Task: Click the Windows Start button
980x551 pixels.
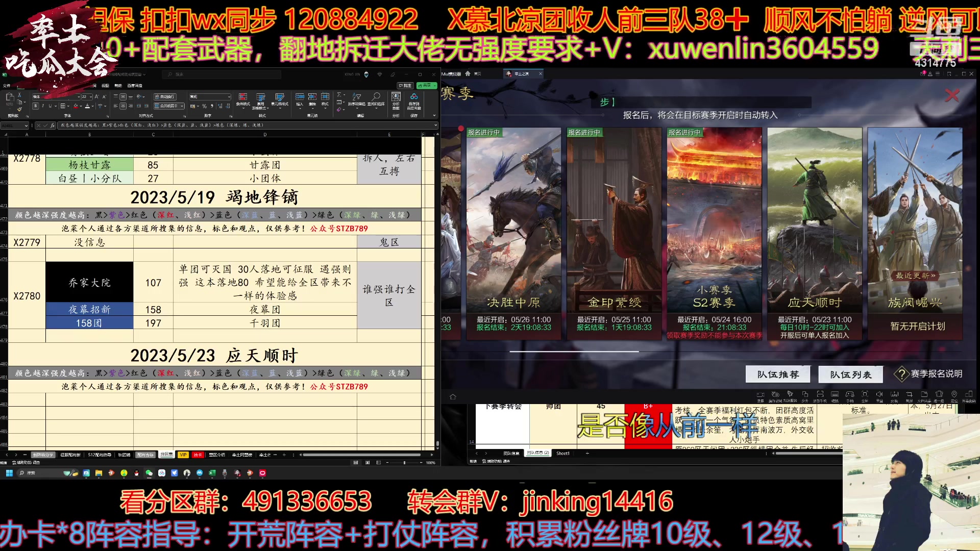Action: (x=9, y=473)
